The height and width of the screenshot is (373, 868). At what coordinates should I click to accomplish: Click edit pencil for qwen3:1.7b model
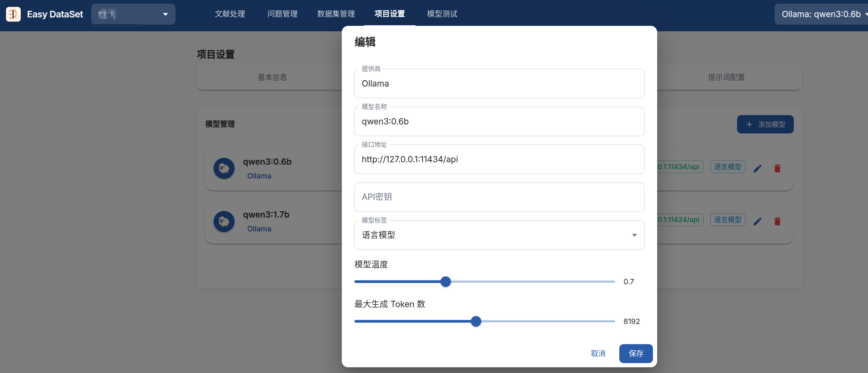(757, 221)
